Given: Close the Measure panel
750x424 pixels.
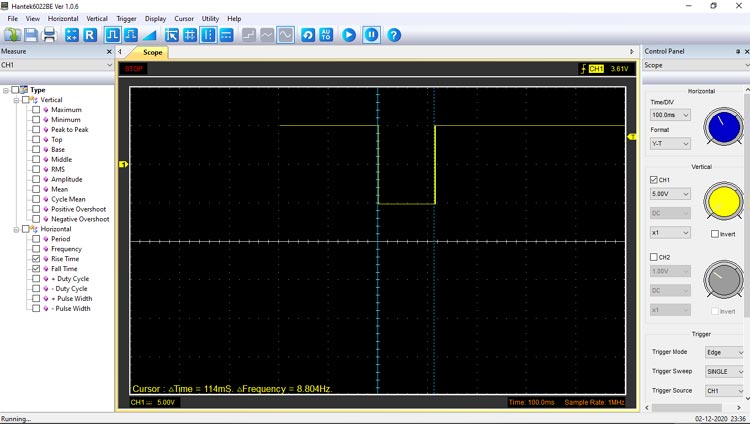Looking at the screenshot, I should (109, 52).
